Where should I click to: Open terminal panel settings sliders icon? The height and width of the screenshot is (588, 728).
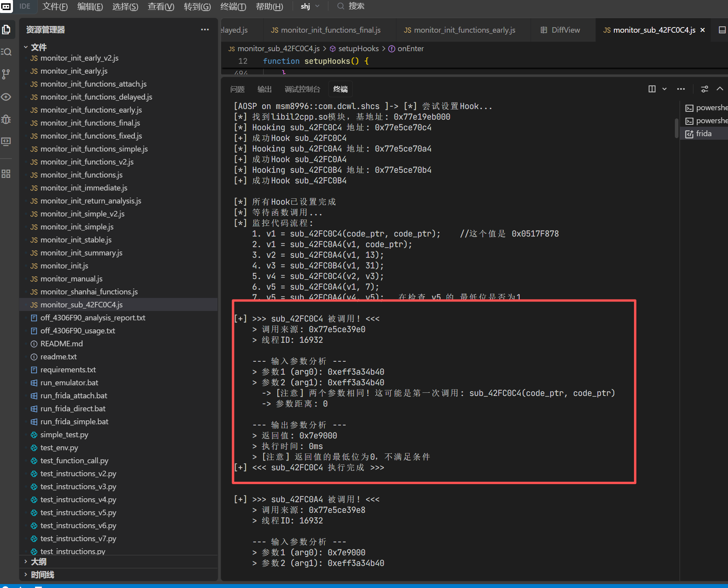coord(704,89)
